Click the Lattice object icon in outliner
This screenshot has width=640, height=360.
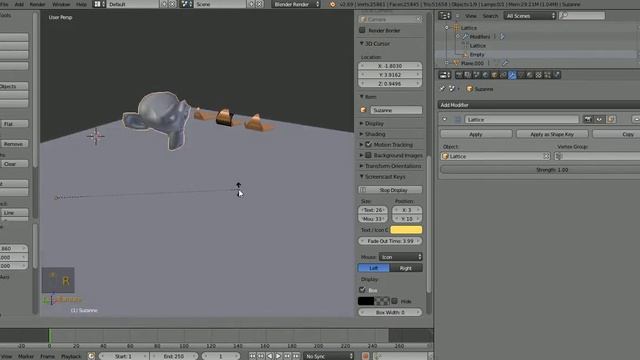pos(457,28)
